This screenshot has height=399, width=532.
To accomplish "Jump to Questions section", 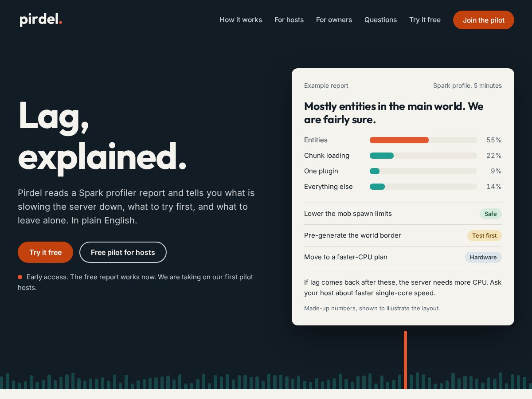I will [x=380, y=20].
